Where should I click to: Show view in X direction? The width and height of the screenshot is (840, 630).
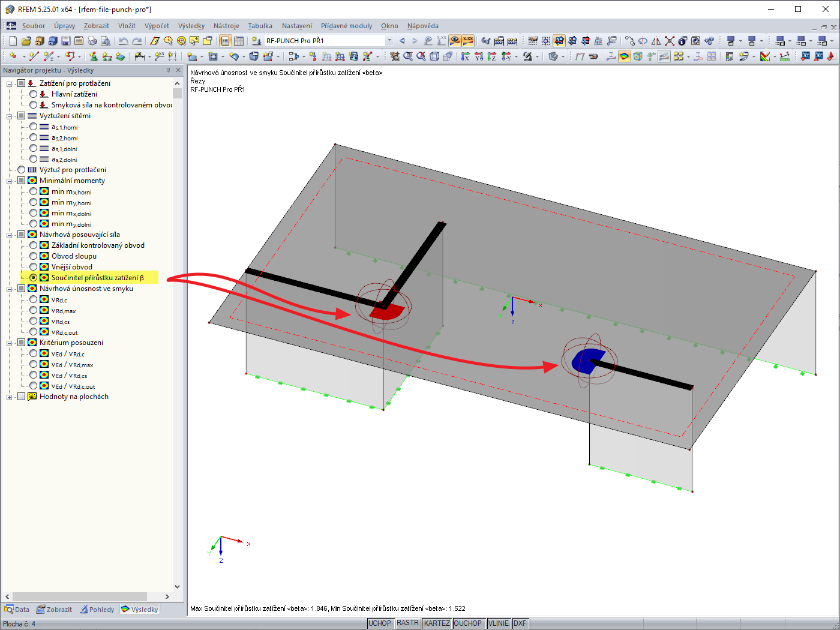tap(466, 56)
